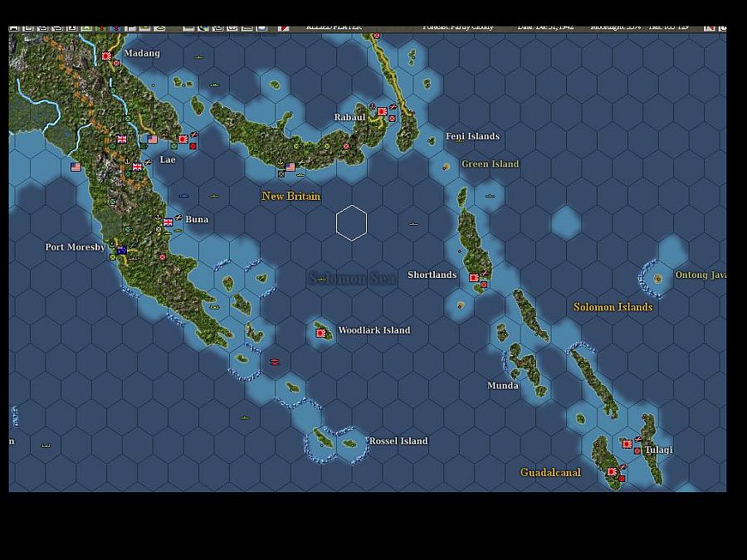Select the US flag base on New Britain
Screen dimensions: 747x560
tap(290, 167)
